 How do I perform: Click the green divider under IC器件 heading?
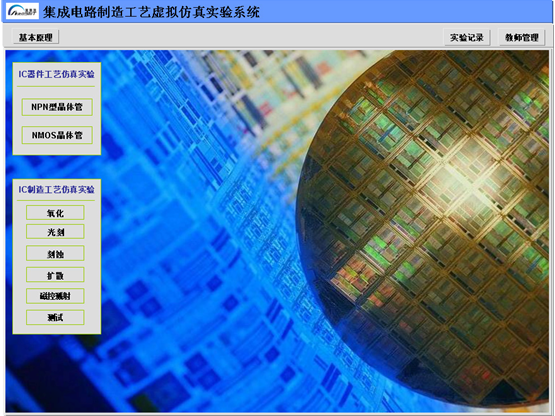coord(56,86)
